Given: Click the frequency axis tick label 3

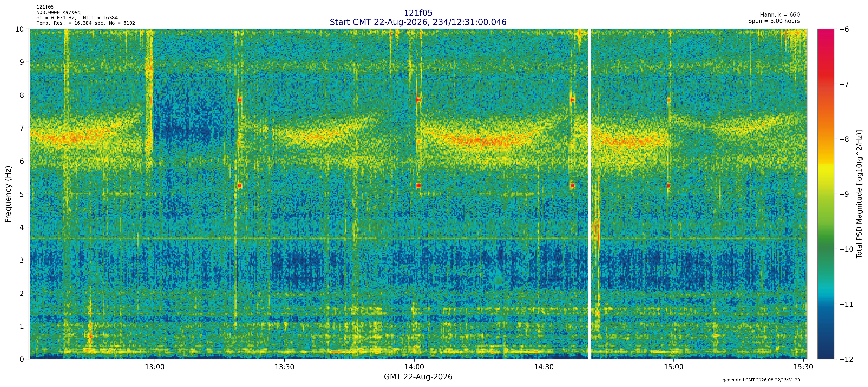Looking at the screenshot, I should [x=22, y=260].
